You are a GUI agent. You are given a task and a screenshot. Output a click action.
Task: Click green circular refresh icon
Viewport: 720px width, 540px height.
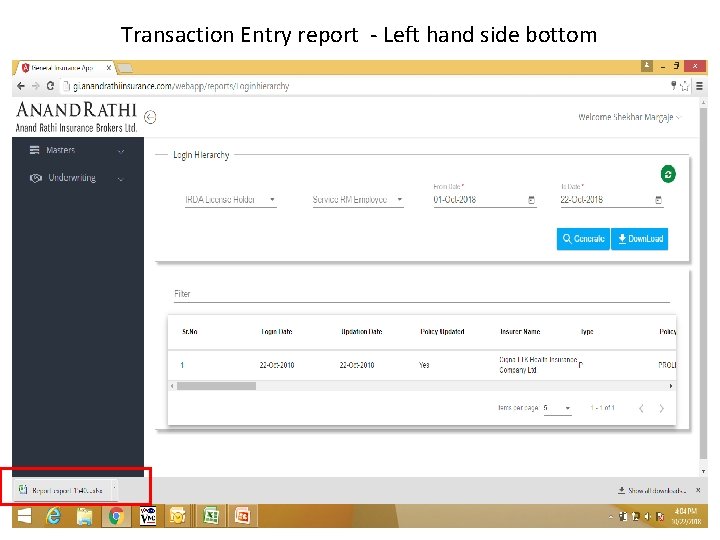668,174
